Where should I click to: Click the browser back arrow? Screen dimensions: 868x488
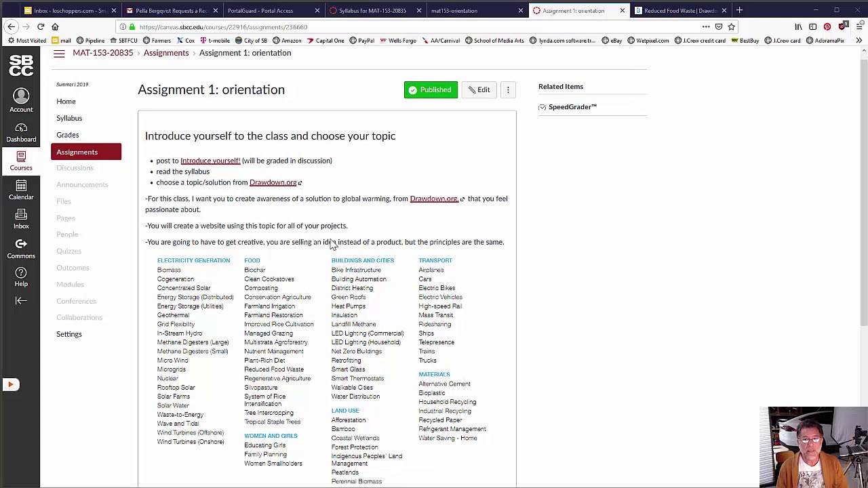coord(11,26)
